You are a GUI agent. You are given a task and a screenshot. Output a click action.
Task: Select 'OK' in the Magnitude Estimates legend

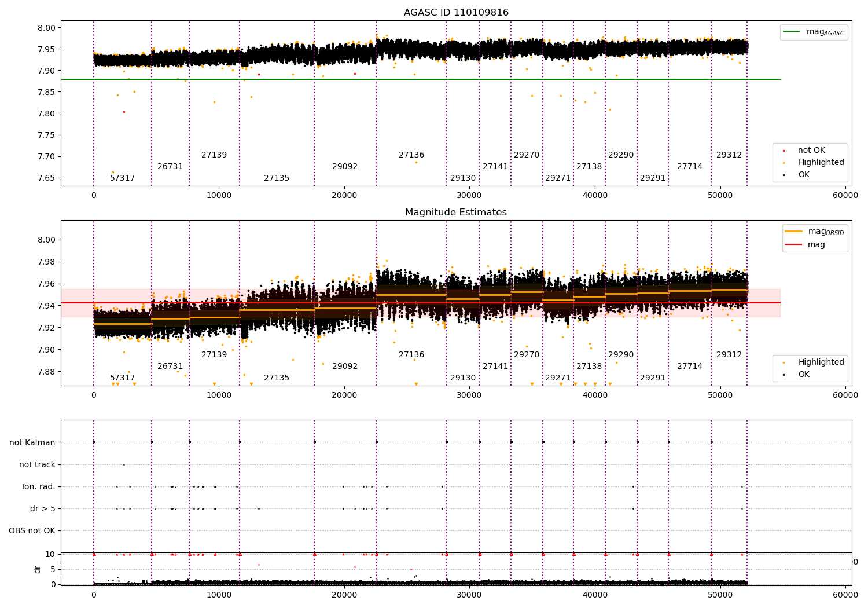point(804,374)
